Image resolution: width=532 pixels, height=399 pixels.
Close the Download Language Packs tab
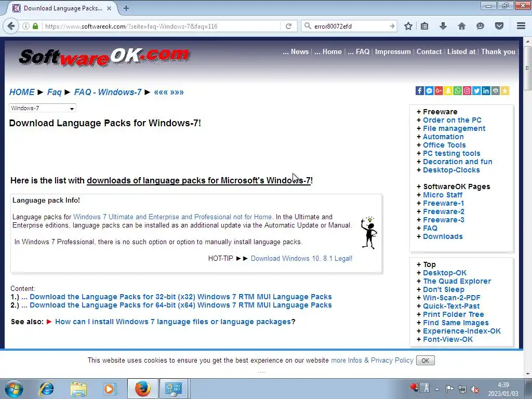[109, 8]
